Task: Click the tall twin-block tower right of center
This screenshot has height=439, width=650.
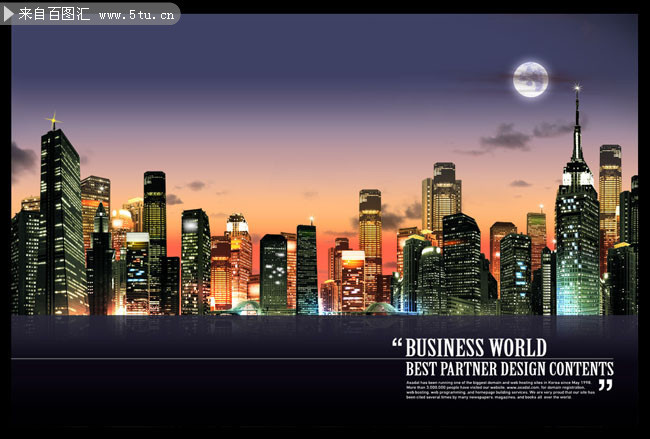Action: [442, 195]
